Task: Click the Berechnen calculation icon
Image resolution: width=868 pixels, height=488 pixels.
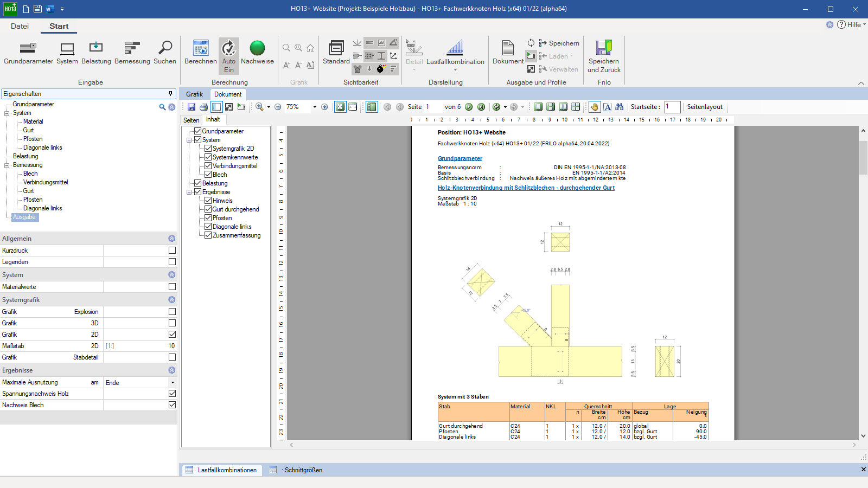Action: click(201, 53)
